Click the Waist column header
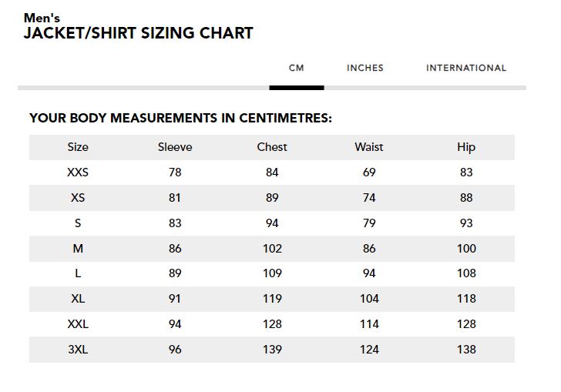 coord(369,147)
